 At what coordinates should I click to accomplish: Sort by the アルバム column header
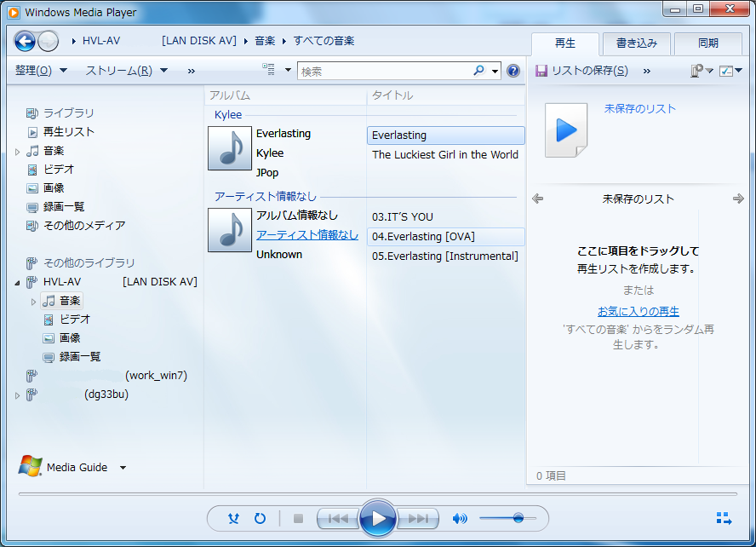285,95
